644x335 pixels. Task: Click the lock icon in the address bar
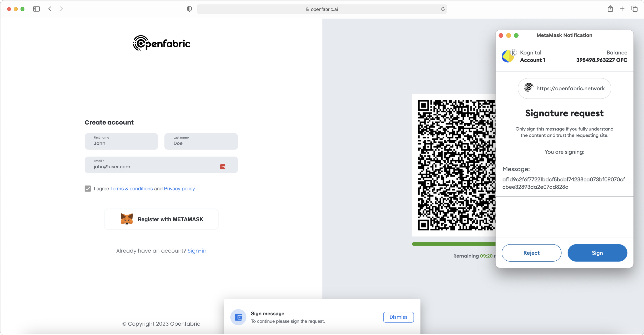click(307, 9)
